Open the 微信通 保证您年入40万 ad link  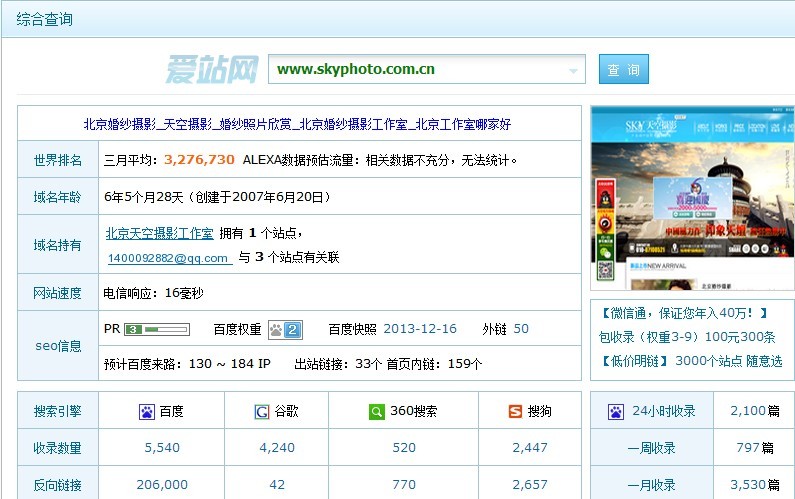point(684,313)
